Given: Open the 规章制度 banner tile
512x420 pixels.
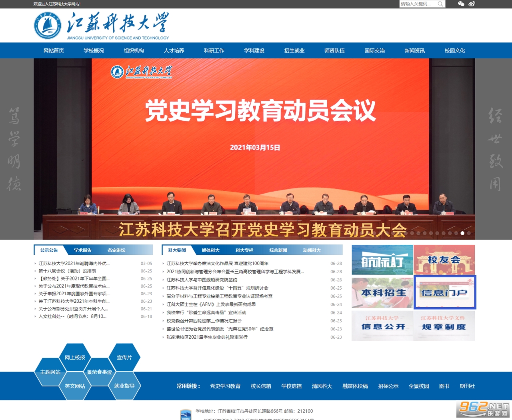Looking at the screenshot, I should (x=444, y=326).
